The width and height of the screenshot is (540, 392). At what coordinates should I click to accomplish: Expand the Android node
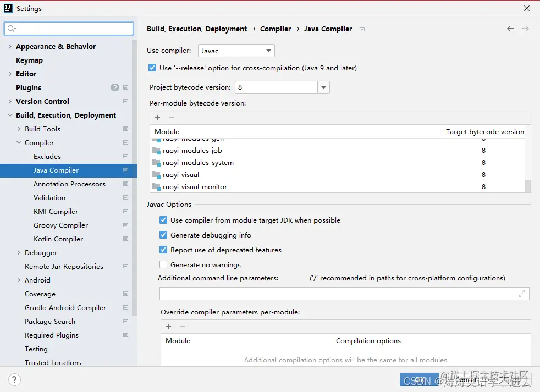click(19, 280)
